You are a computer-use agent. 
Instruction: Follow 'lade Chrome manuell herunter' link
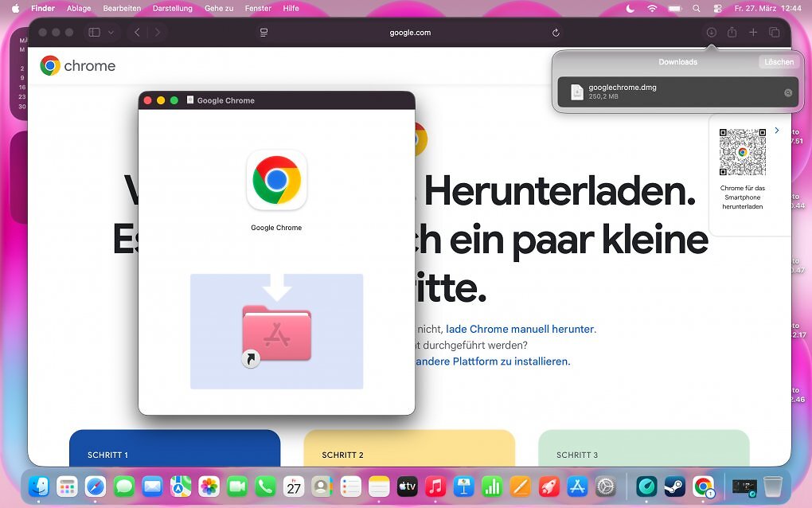[520, 330]
